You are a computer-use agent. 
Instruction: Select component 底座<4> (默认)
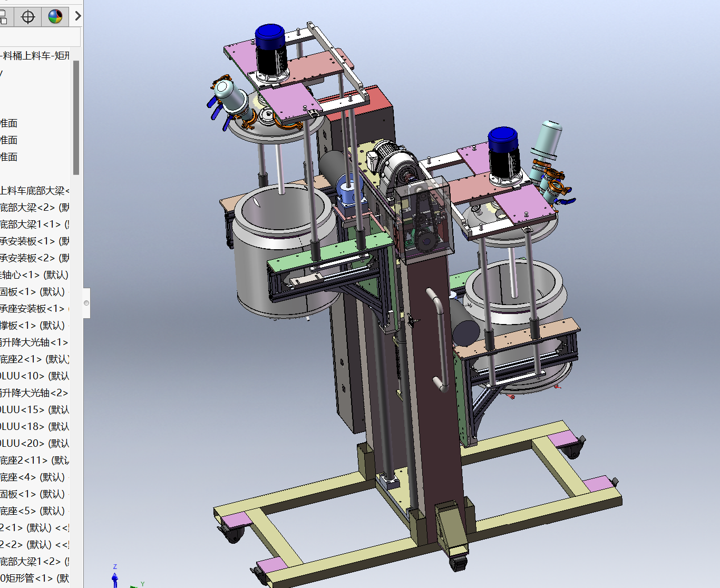(35, 477)
